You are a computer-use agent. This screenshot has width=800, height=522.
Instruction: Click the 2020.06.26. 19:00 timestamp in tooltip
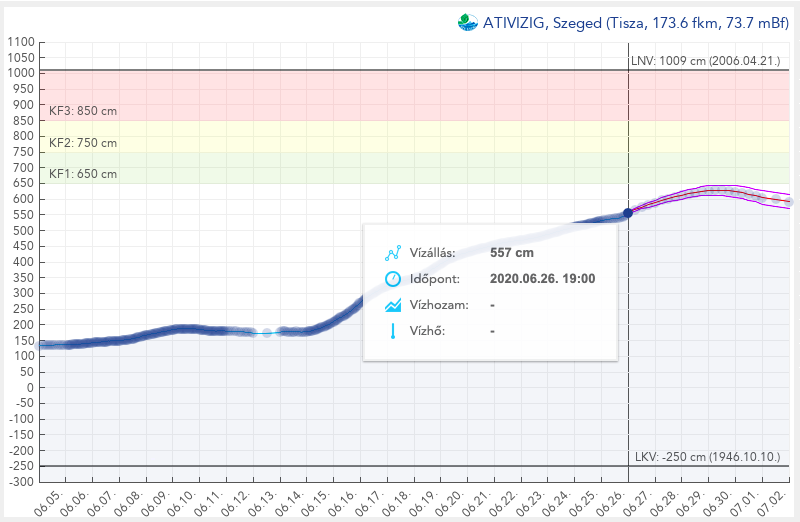pos(542,279)
